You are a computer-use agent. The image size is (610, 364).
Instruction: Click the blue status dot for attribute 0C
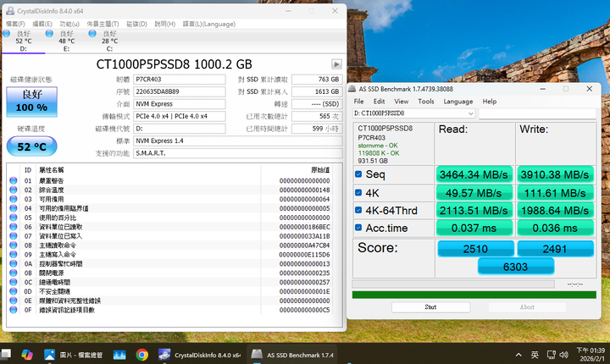[x=14, y=282]
